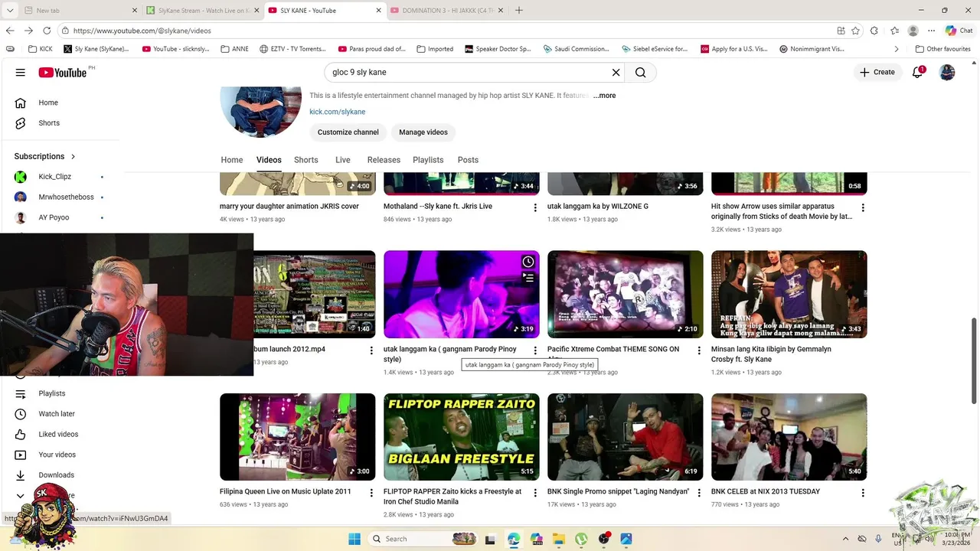Viewport: 980px width, 551px height.
Task: Open options menu for BNK CELEB at NIX video
Action: click(x=863, y=494)
